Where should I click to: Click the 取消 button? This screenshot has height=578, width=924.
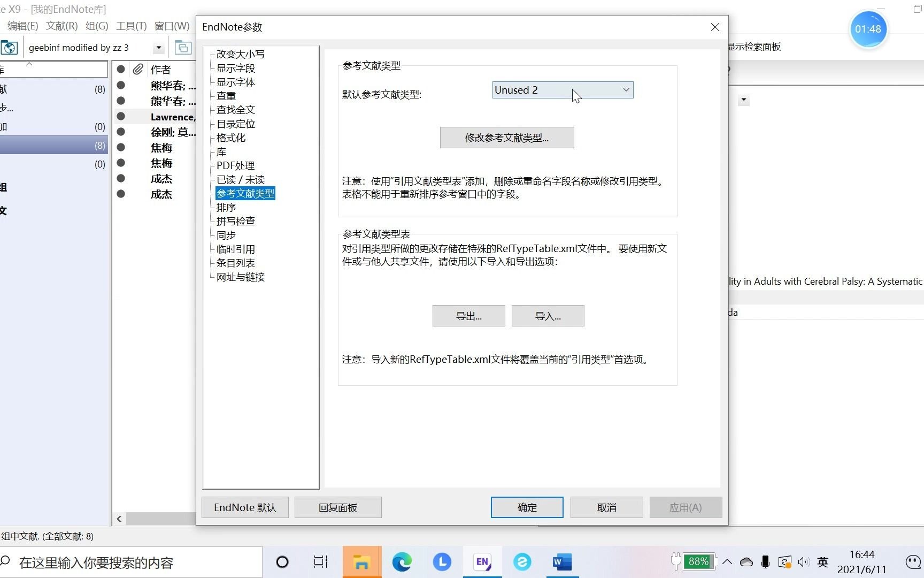click(x=606, y=507)
